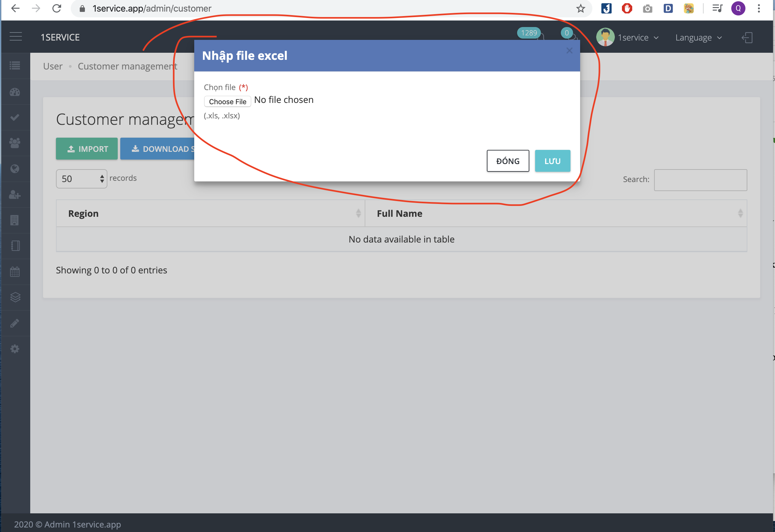The height and width of the screenshot is (532, 775).
Task: Click the ĐÓNG button in dialog
Action: (507, 161)
